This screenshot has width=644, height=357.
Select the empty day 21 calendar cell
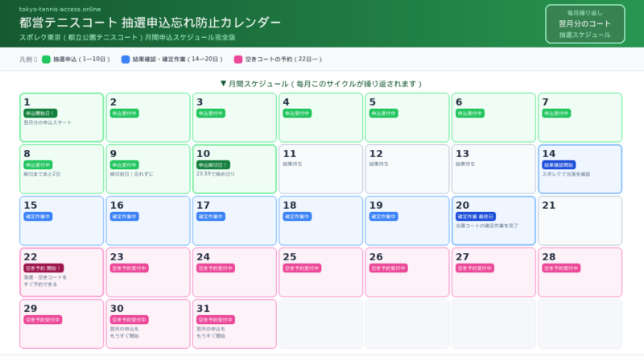click(580, 221)
